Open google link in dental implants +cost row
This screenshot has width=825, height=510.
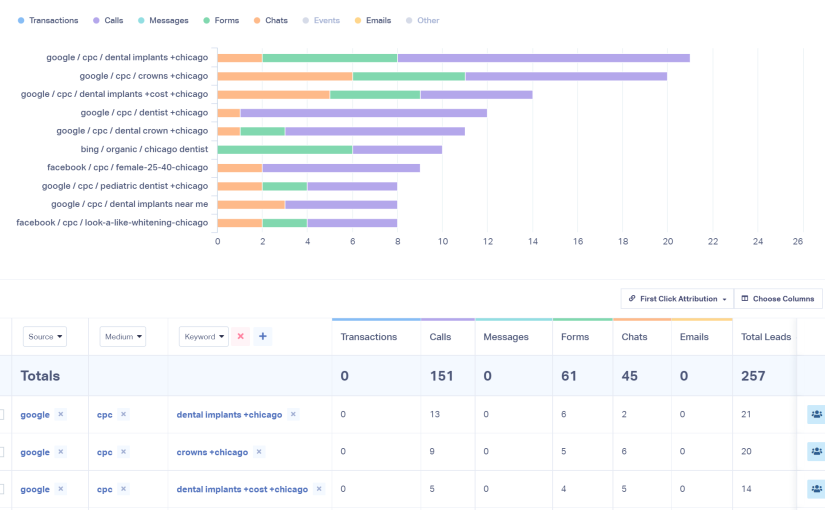35,489
